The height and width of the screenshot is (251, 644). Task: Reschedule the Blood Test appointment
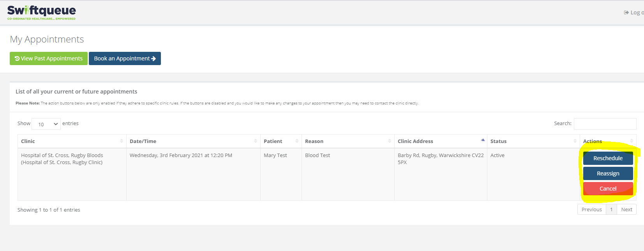[x=608, y=158]
